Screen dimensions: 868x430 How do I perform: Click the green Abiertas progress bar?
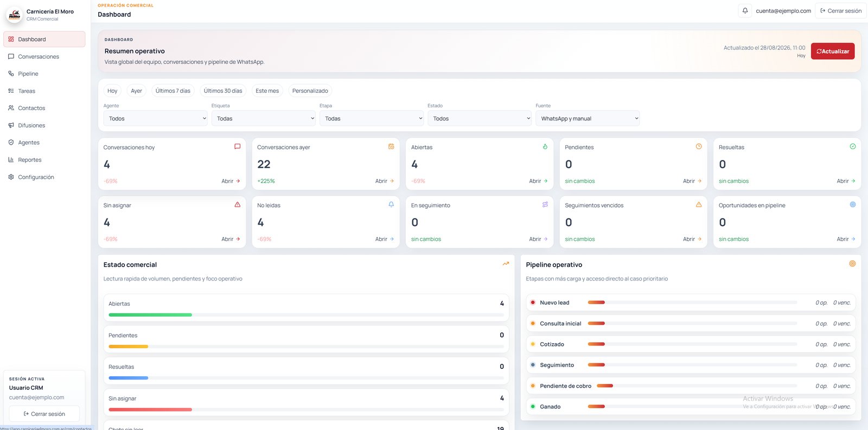[150, 315]
